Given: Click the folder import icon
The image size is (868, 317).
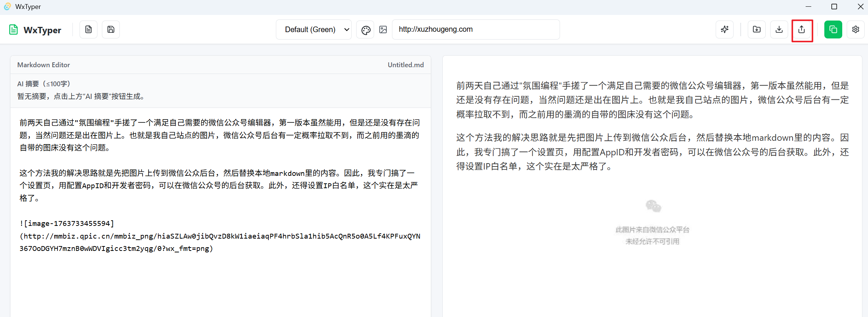Looking at the screenshot, I should tap(757, 29).
